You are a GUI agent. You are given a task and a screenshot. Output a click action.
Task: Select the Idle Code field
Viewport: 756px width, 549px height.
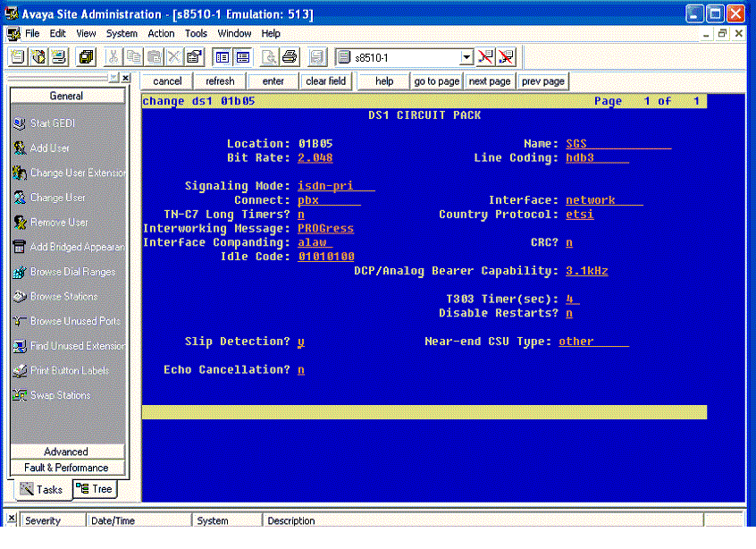tap(326, 257)
